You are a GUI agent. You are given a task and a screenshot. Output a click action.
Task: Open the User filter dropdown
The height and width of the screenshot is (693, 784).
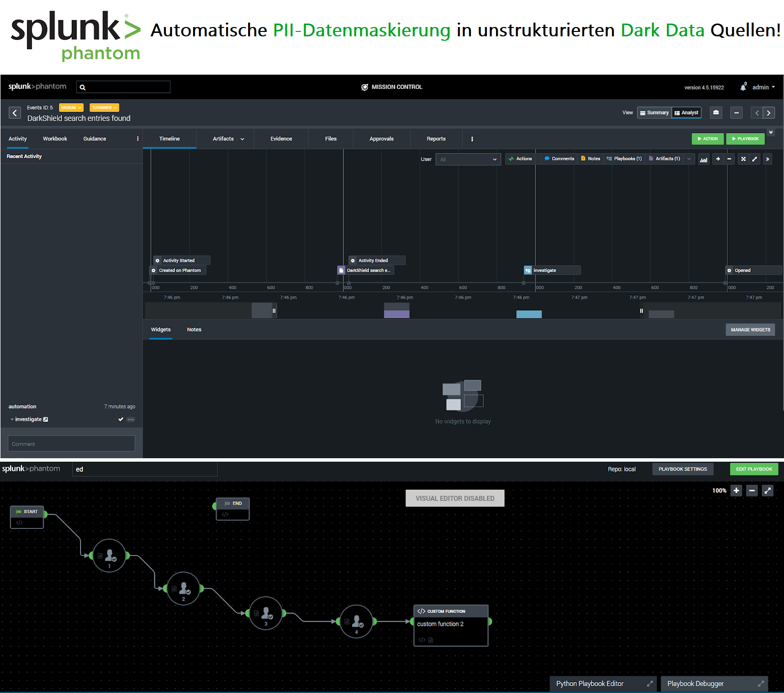tap(468, 159)
